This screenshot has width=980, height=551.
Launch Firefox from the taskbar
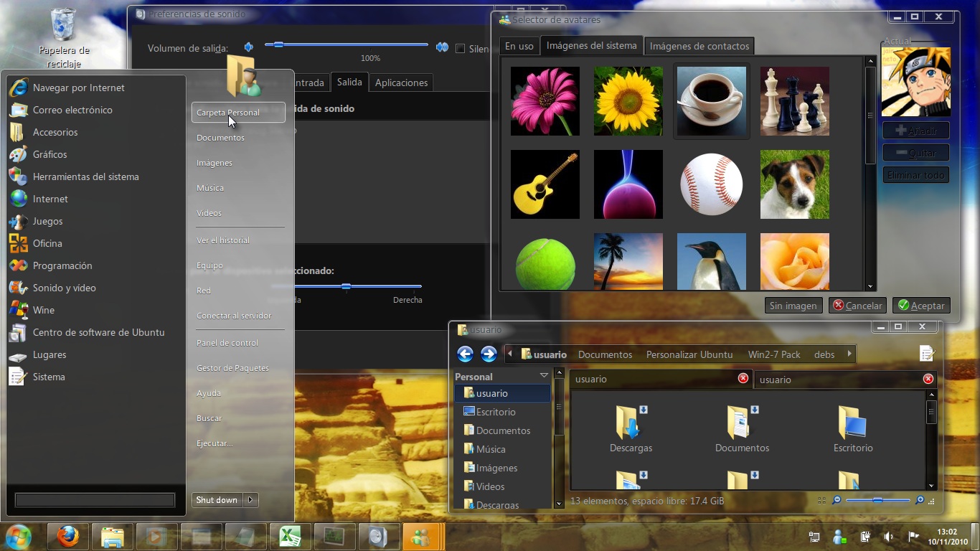click(x=67, y=536)
